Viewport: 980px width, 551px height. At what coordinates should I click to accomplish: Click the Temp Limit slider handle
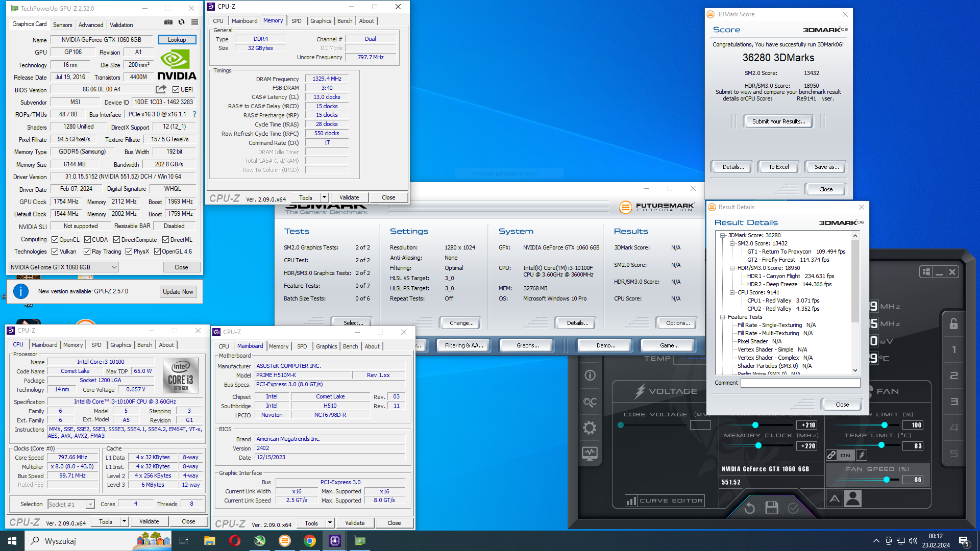tap(881, 445)
